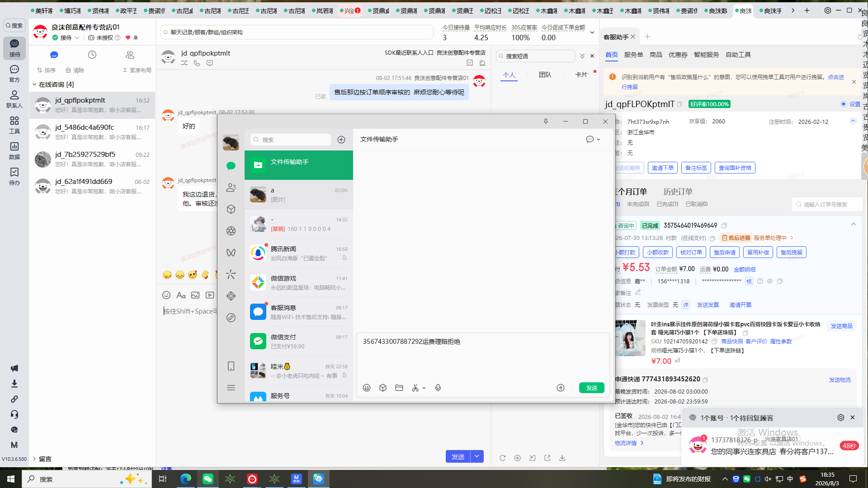868x488 pixels.
Task: Open 微信支付 chat in WeChat list
Action: tap(298, 341)
